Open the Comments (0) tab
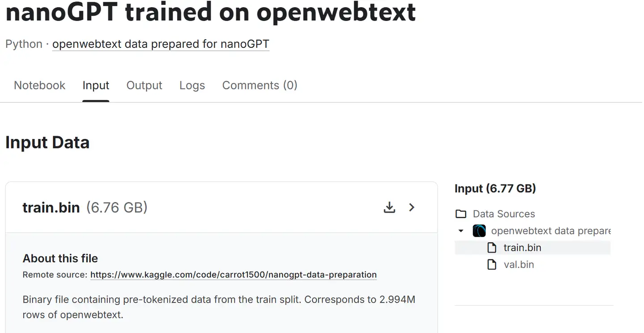This screenshot has height=333, width=644. click(260, 85)
